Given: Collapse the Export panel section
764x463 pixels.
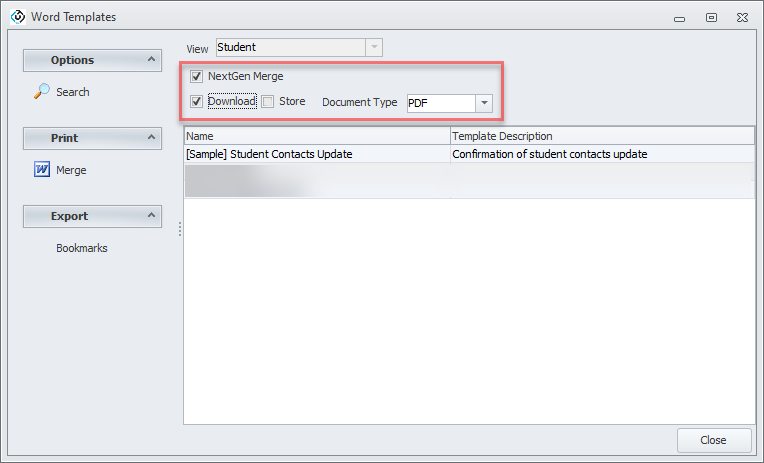Looking at the screenshot, I should point(152,216).
